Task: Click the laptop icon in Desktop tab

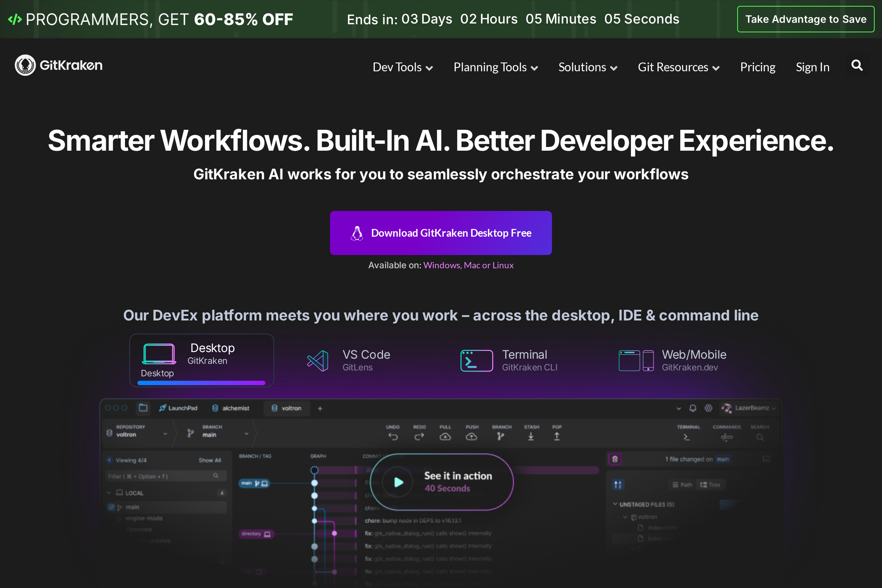Action: (x=159, y=354)
